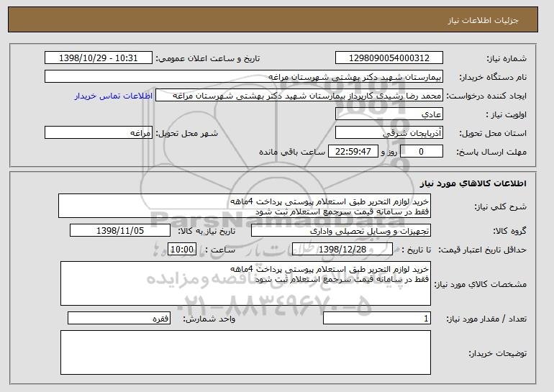Select the remaining days field showing 0
554x392 pixels.
tap(421, 152)
